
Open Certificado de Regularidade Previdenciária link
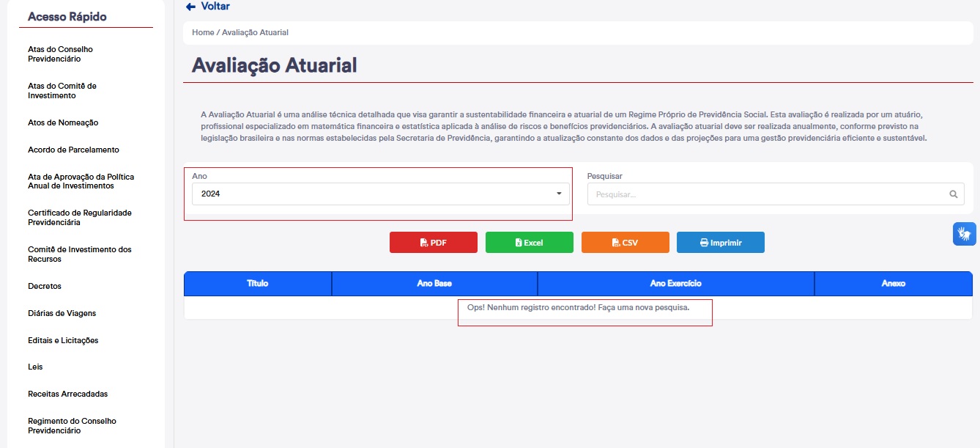[79, 218]
